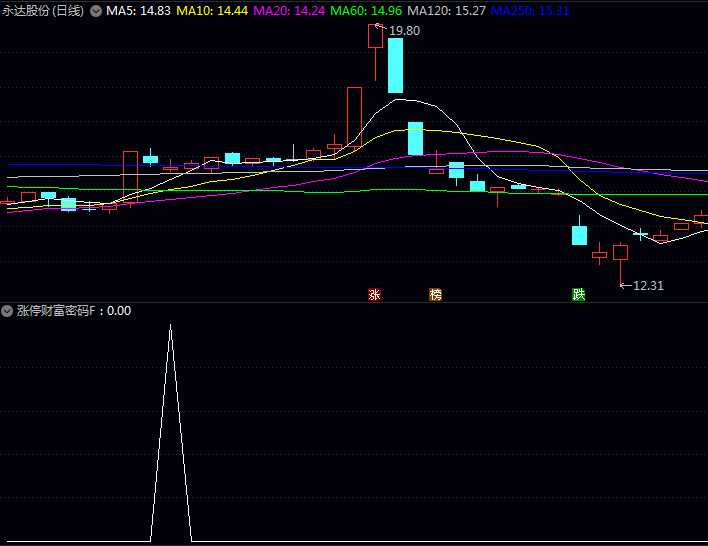Select the red candlestick at the 19.80 peak
Viewport: 708px width, 546px height.
coord(375,37)
